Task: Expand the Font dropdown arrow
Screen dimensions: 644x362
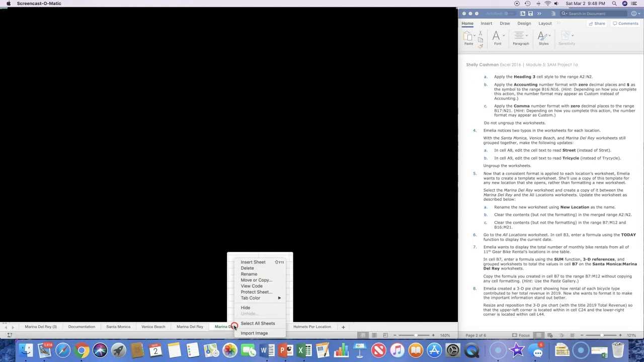Action: [x=504, y=36]
